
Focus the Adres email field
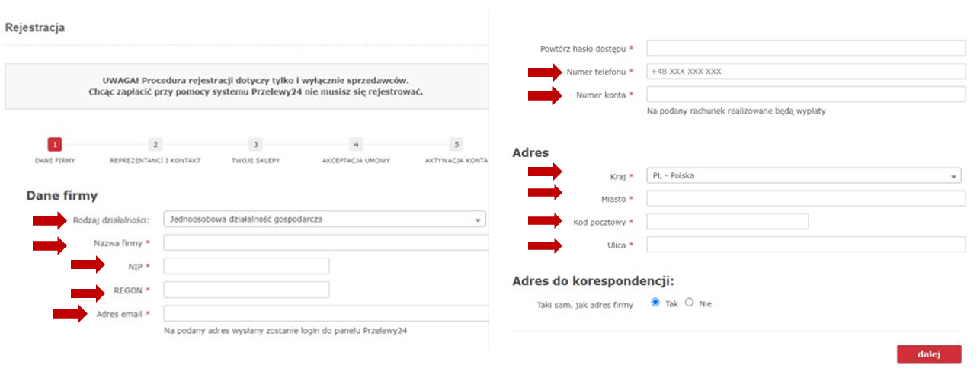click(x=325, y=314)
